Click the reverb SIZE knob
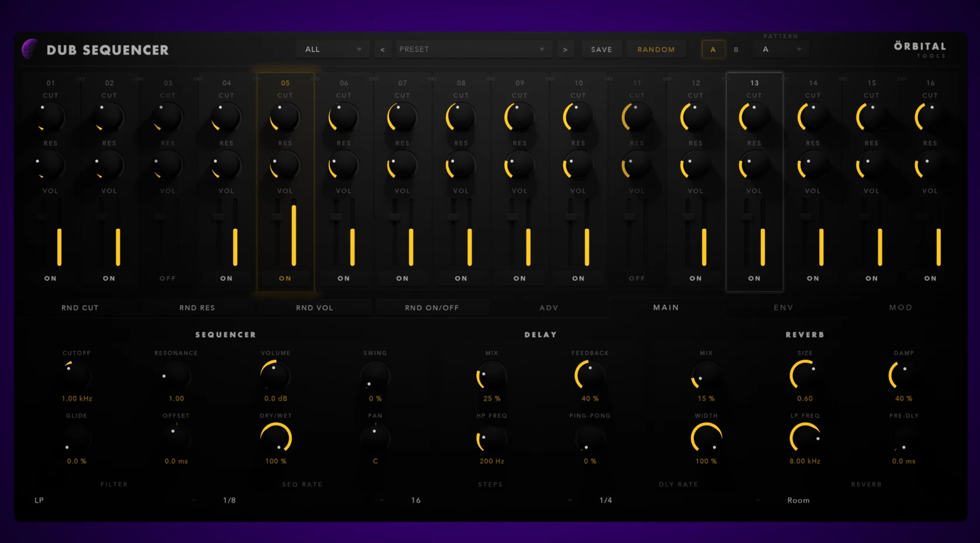The image size is (980, 543). pyautogui.click(x=805, y=375)
